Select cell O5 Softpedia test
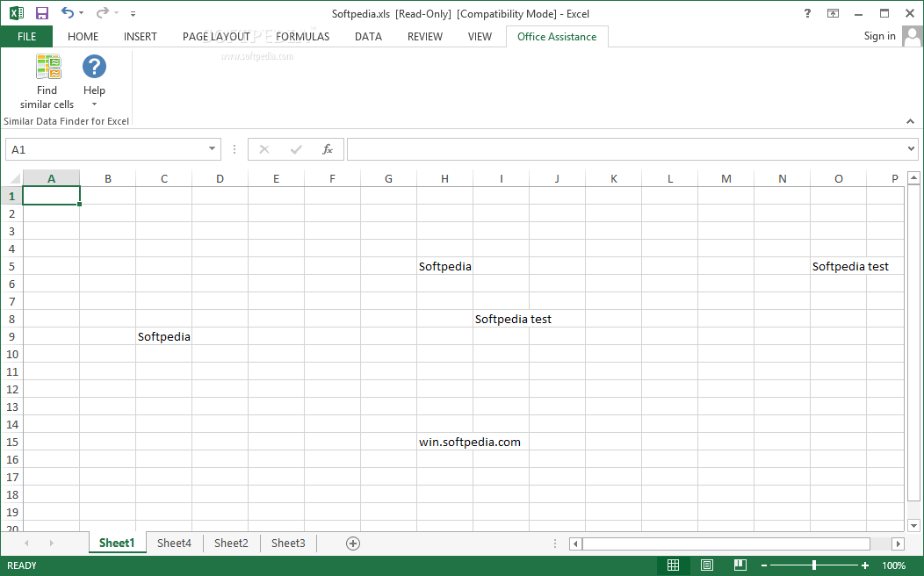The height and width of the screenshot is (576, 924). coord(839,266)
